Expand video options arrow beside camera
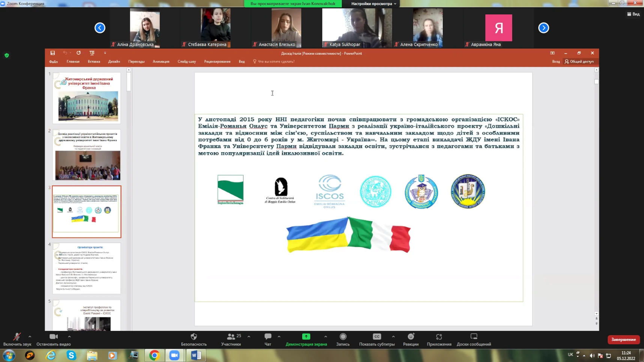Viewport: 644px width, 362px height. click(69, 336)
